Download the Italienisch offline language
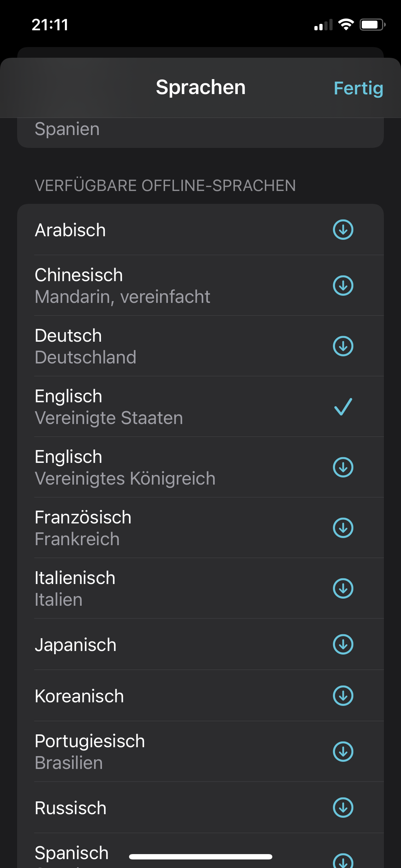Viewport: 401px width, 868px height. pos(343,588)
